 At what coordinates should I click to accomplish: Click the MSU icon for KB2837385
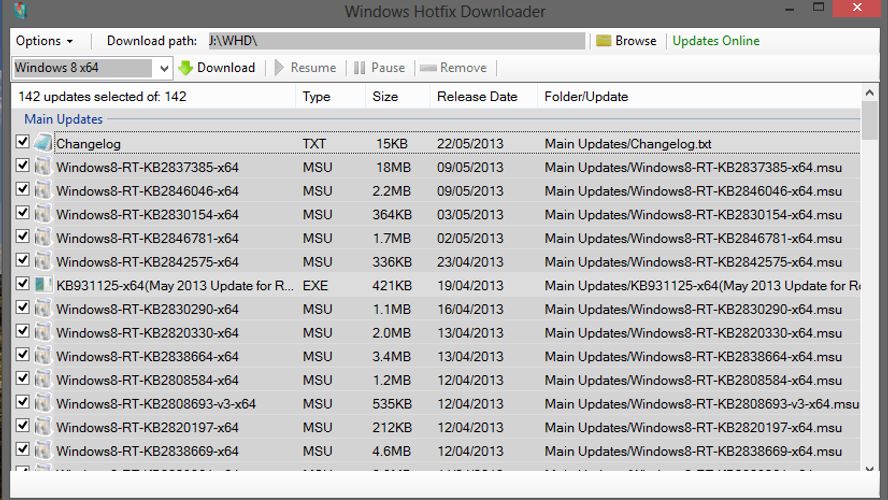[x=42, y=167]
